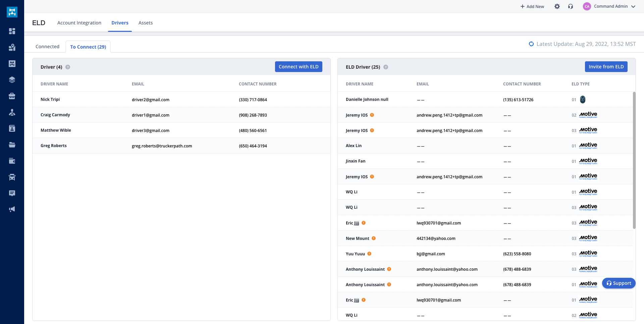Image resolution: width=644 pixels, height=324 pixels.
Task: Open the contacts book icon in sidebar
Action: (x=12, y=128)
